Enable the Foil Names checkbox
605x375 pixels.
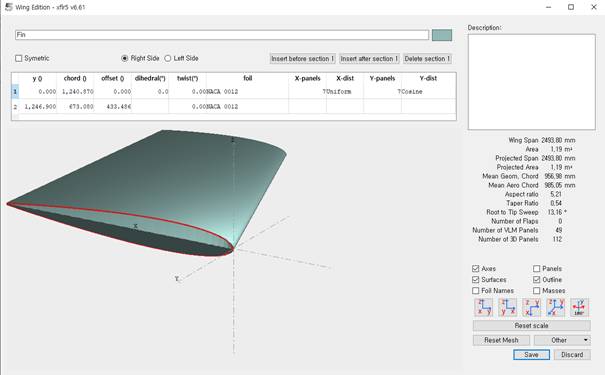[x=475, y=291]
